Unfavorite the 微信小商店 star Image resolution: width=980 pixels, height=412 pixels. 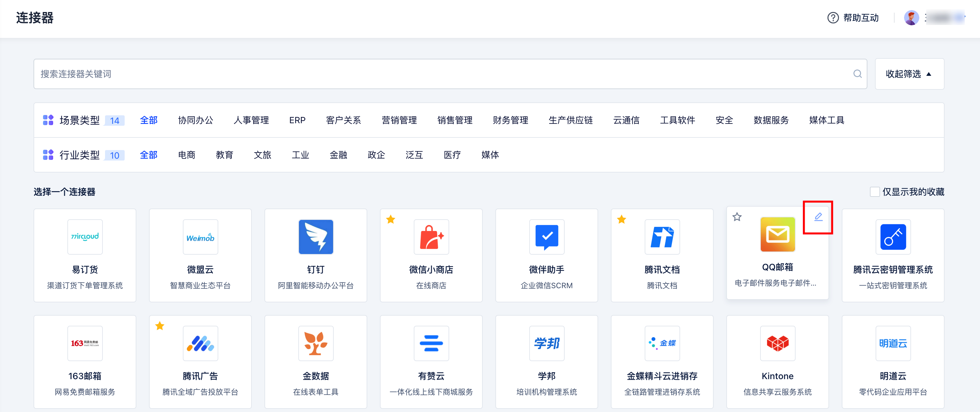coord(390,219)
